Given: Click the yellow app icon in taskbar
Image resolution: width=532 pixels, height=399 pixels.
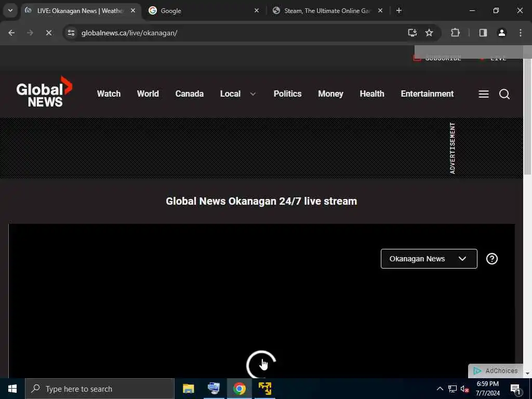Looking at the screenshot, I should (264, 389).
